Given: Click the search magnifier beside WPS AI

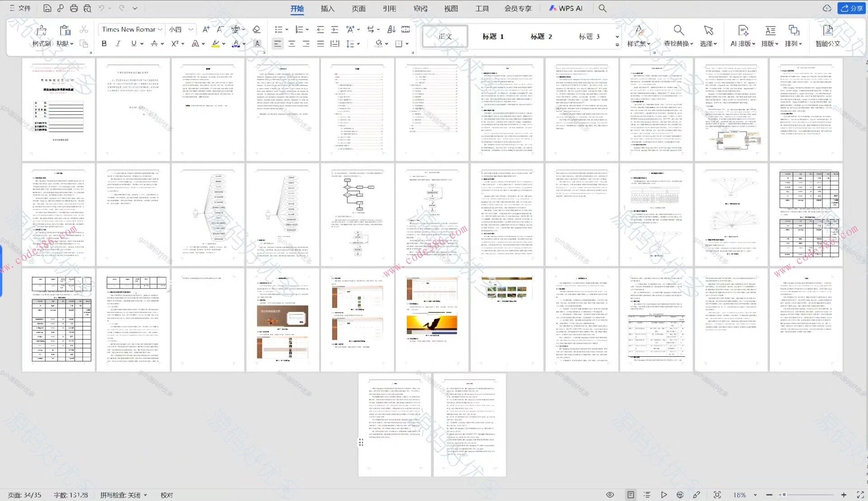Looking at the screenshot, I should pos(602,8).
